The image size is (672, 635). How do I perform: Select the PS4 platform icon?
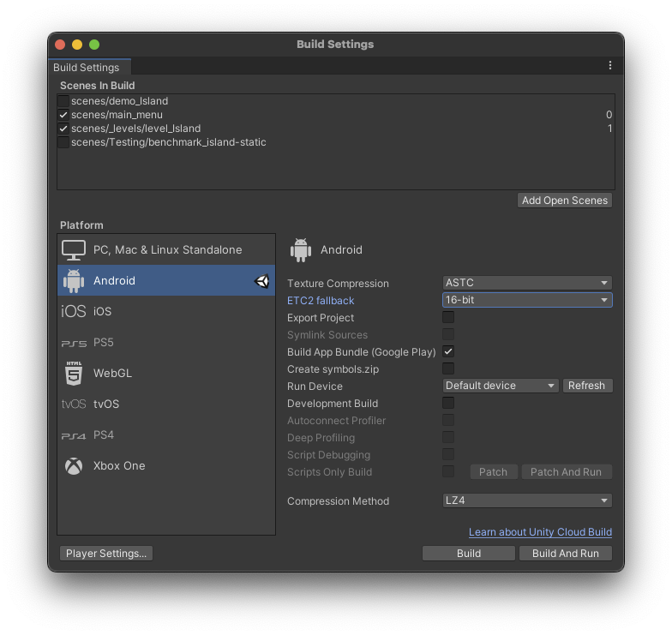[74, 435]
